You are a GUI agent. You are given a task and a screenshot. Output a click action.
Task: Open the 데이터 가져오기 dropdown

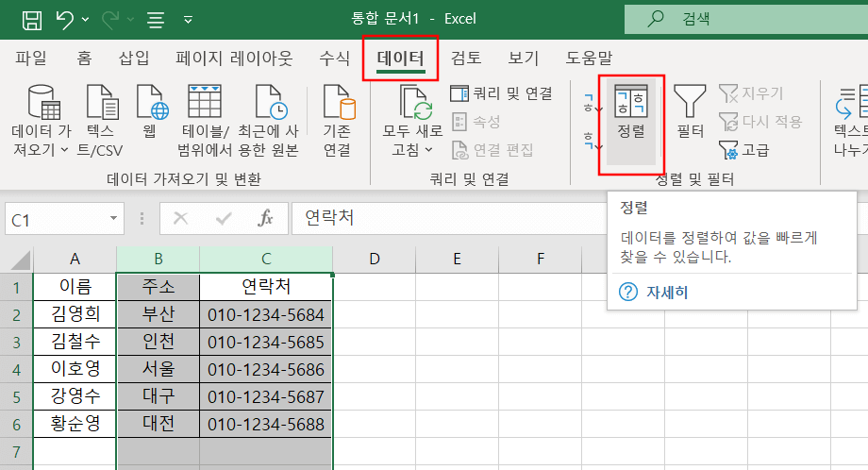click(x=42, y=120)
